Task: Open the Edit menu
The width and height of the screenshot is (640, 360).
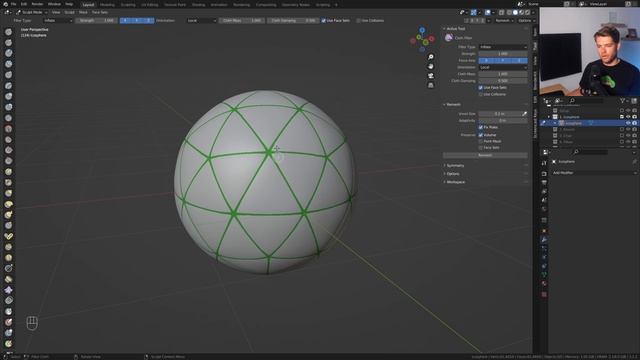Action: click(x=24, y=4)
